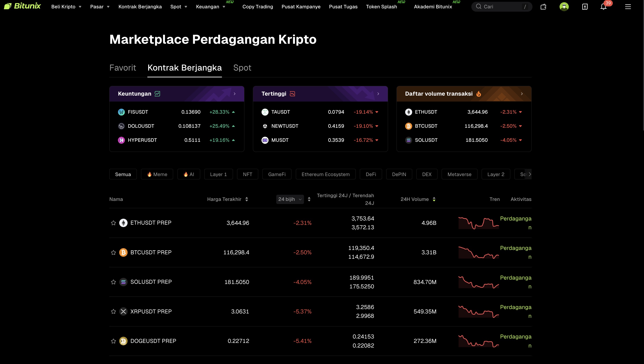This screenshot has width=644, height=364.
Task: Star the XRPUSDT PREP contract
Action: pos(113,311)
